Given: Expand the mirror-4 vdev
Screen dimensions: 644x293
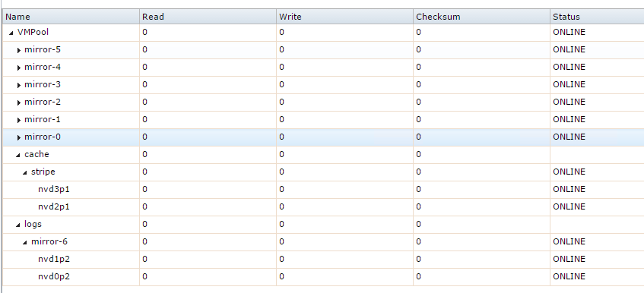Looking at the screenshot, I should coord(18,68).
